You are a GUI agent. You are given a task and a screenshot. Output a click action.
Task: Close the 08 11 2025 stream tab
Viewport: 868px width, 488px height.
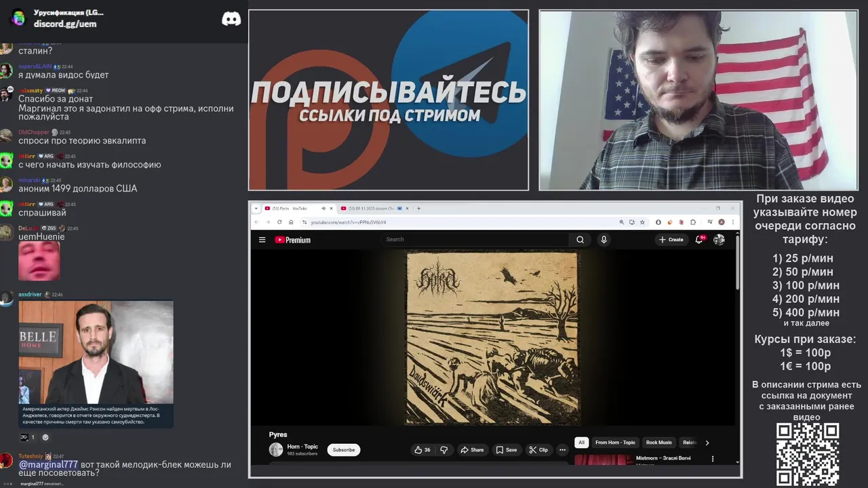[407, 208]
